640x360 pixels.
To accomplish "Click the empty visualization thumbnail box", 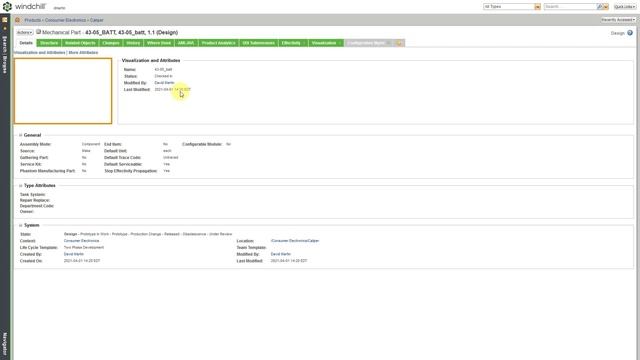I will (x=63, y=91).
